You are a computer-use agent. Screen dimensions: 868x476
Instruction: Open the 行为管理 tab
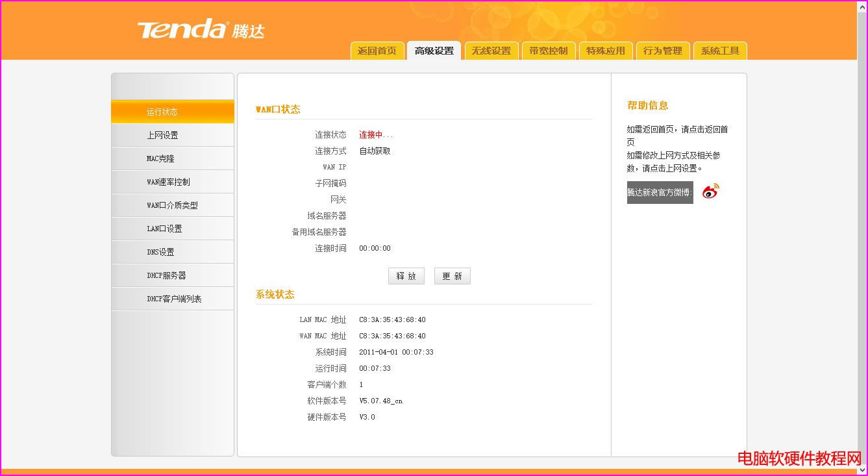pos(663,51)
